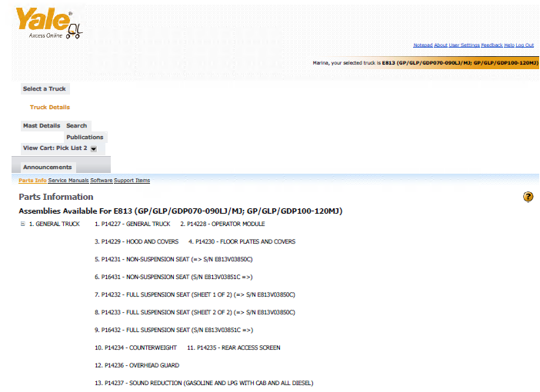540x392 pixels.
Task: Open P16432 - FULL SUSPENSION SEAT assembly
Action: click(174, 330)
